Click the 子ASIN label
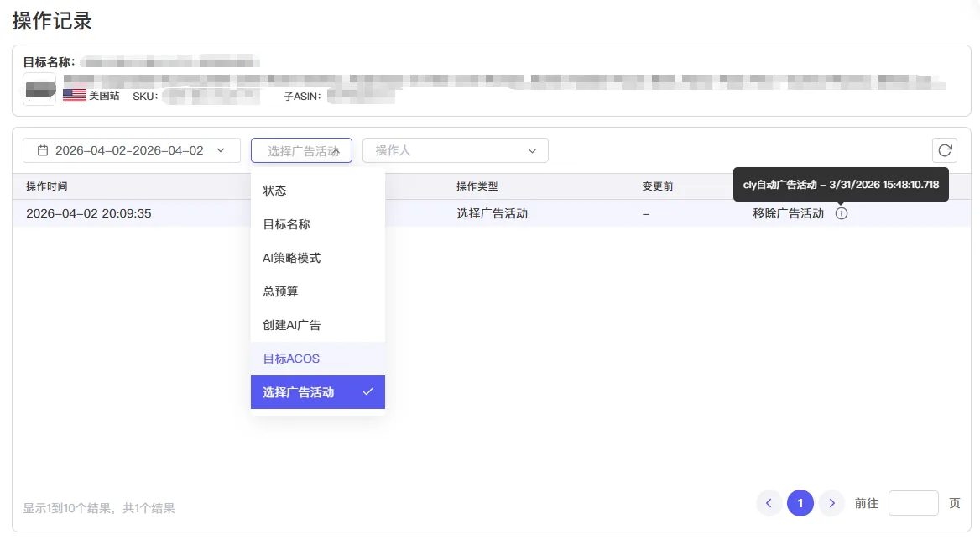This screenshot has width=980, height=540. 303,97
